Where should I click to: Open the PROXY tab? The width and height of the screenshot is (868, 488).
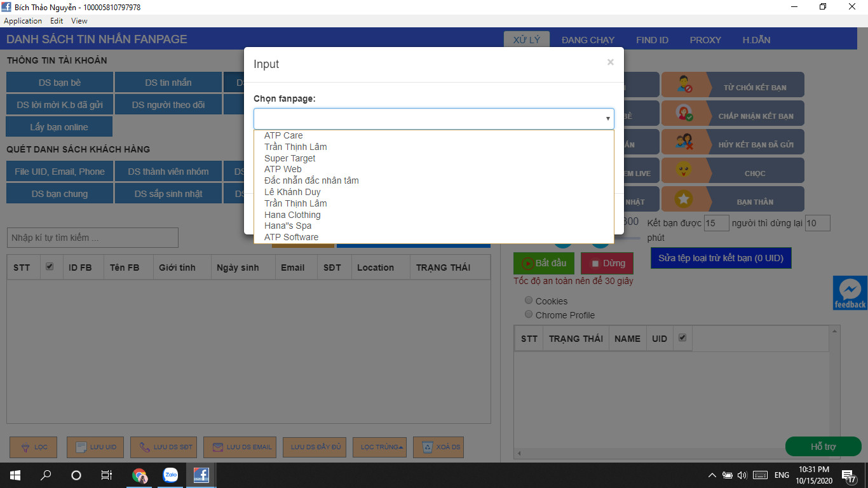tap(705, 39)
